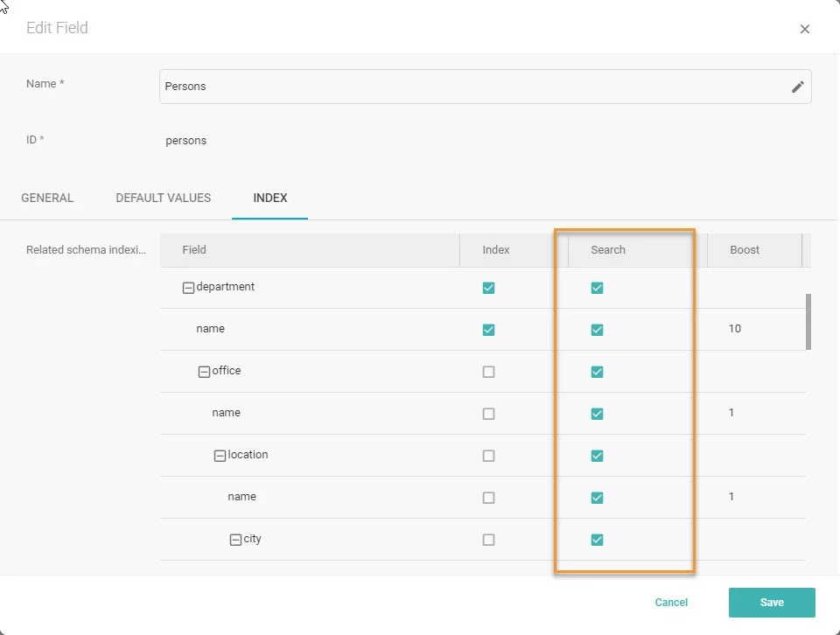Collapse the office tree node
The width and height of the screenshot is (840, 635).
click(204, 372)
